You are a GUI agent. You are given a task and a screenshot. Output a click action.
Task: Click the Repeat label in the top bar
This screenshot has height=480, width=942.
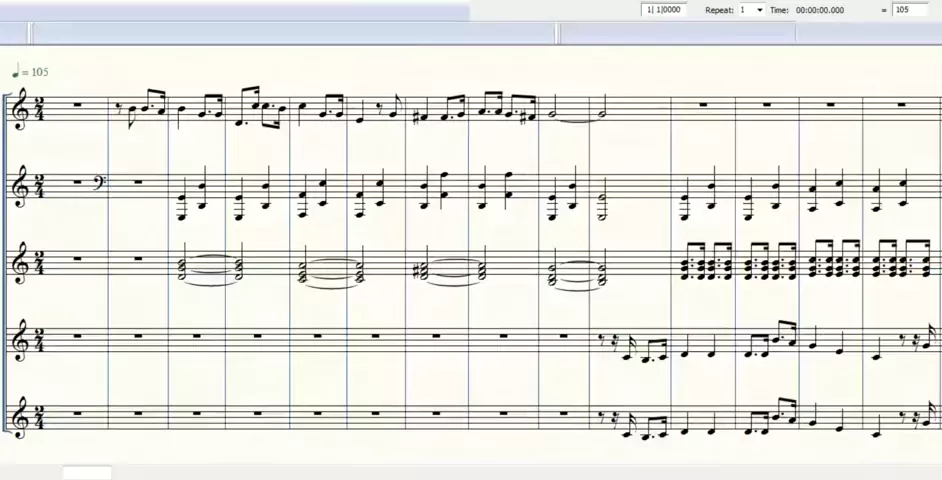point(719,10)
